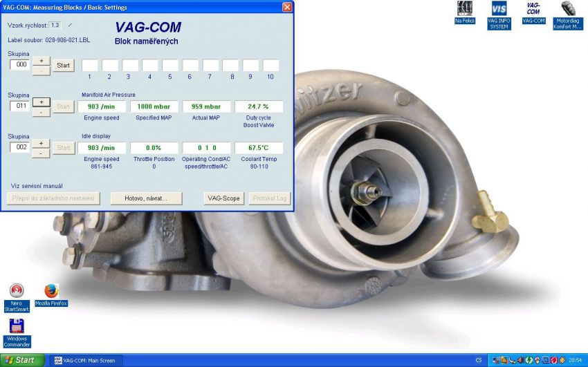This screenshot has height=367, width=588.
Task: Increase group 002 with the plus button
Action: coord(42,144)
